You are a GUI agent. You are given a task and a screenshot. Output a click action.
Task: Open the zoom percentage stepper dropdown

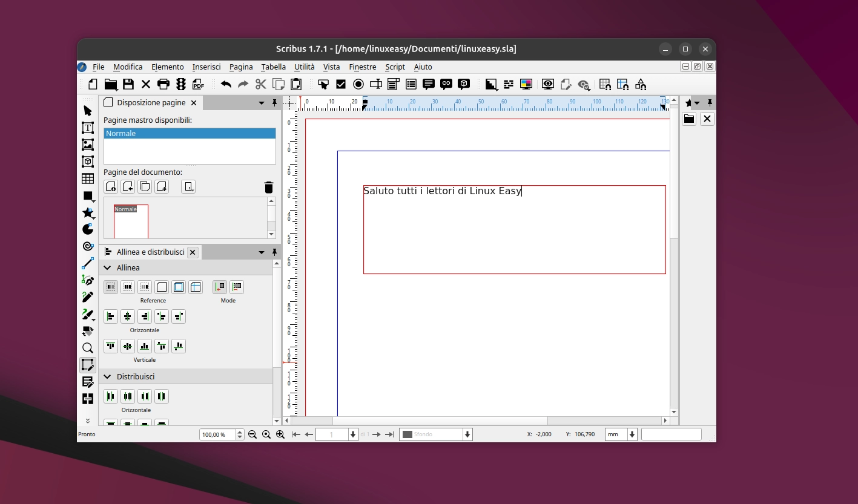(240, 434)
